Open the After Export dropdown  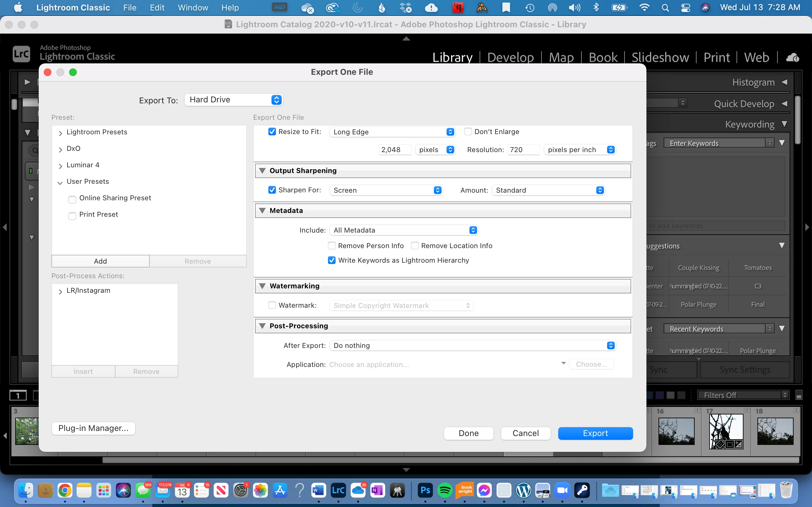(472, 345)
